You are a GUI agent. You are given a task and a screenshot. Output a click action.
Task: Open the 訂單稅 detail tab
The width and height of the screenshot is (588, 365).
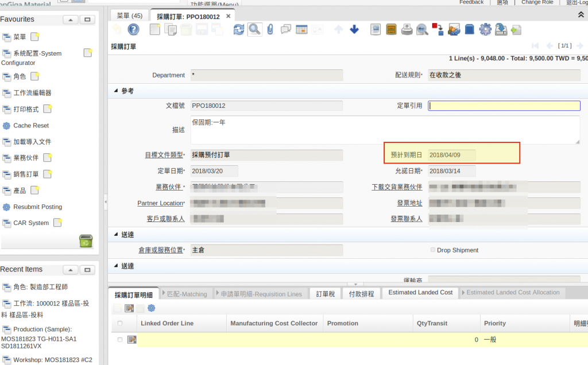click(x=326, y=294)
